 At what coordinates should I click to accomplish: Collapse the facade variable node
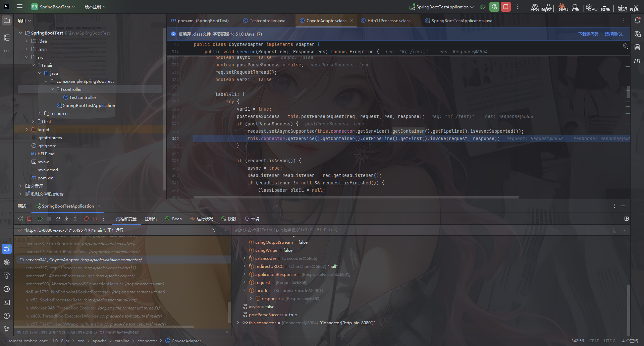coord(245,290)
